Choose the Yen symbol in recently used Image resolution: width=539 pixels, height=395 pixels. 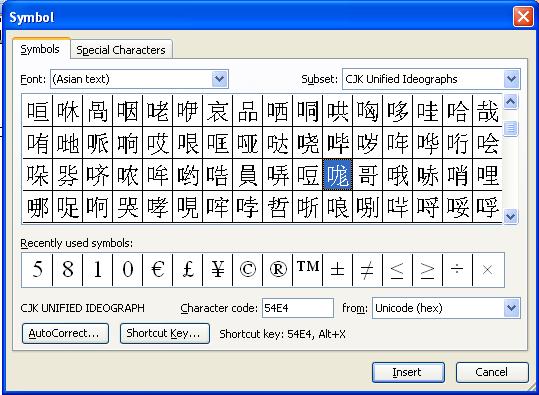218,270
